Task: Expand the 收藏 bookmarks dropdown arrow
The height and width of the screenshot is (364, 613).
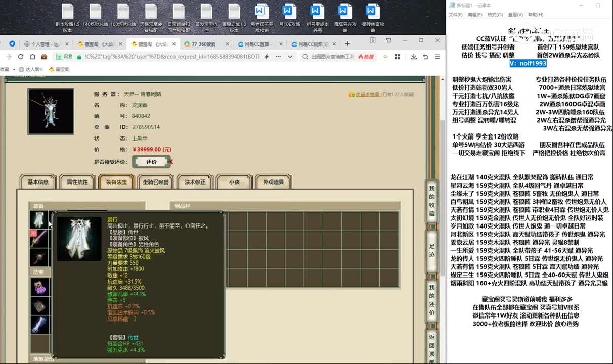Action: [x=14, y=69]
